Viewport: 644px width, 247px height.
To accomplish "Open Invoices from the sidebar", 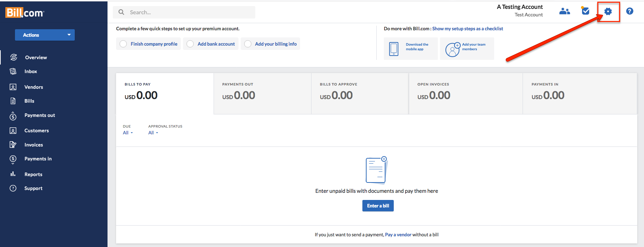I will tap(33, 145).
